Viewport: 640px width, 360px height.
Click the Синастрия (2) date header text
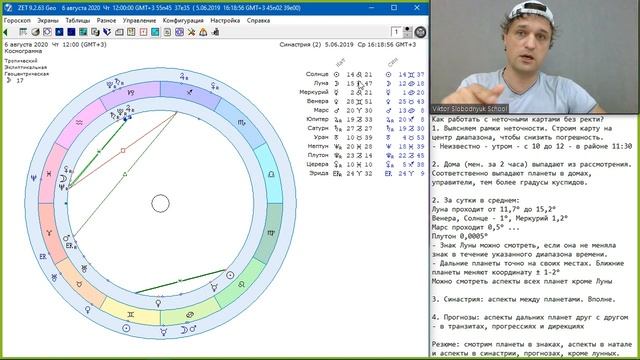pos(348,44)
